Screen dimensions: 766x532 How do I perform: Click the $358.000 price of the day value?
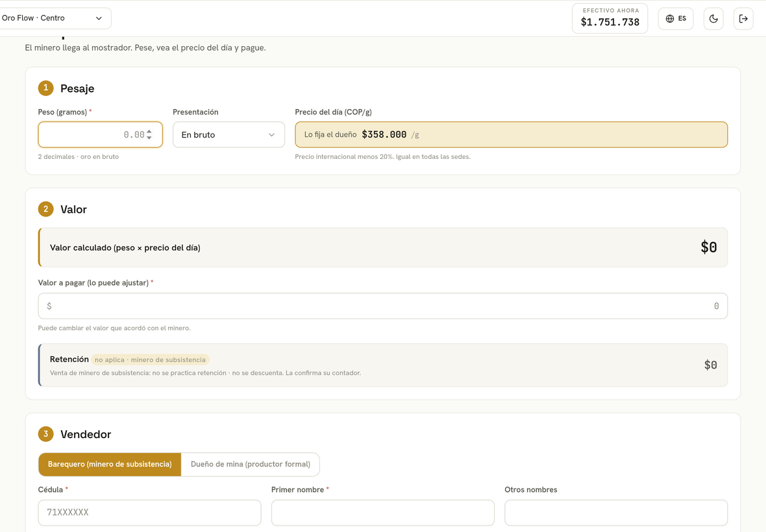[x=384, y=134]
